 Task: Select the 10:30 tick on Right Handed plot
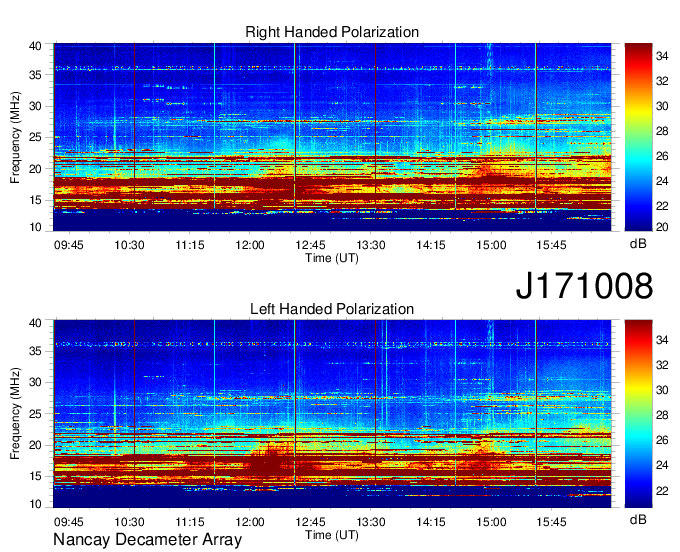[x=129, y=245]
